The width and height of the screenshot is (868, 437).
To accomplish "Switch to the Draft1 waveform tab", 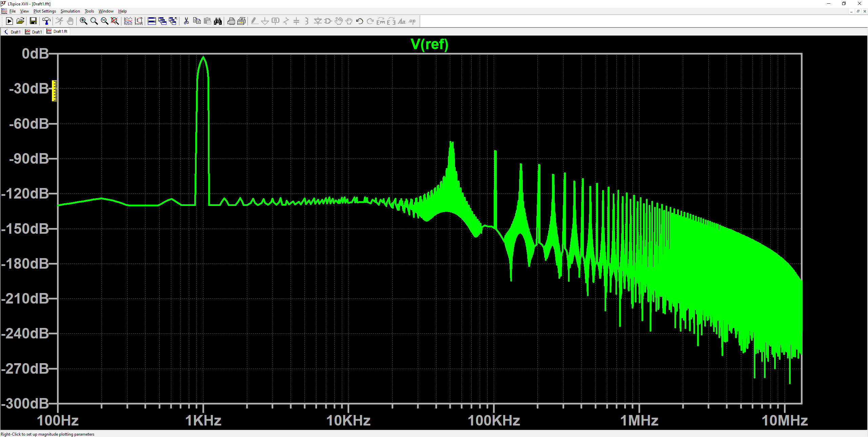I will [x=34, y=32].
